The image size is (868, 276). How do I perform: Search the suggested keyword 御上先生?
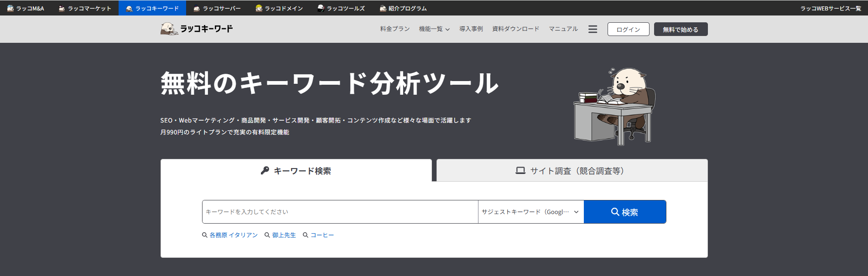284,235
